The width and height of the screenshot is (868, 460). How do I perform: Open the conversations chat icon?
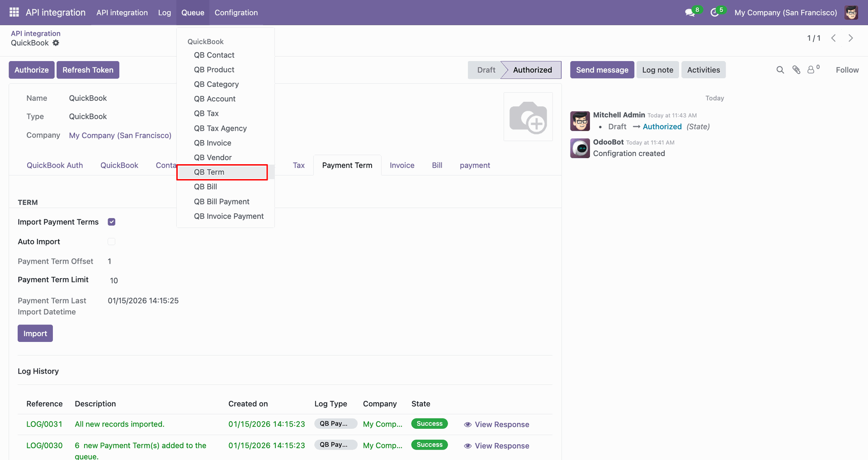(x=690, y=13)
